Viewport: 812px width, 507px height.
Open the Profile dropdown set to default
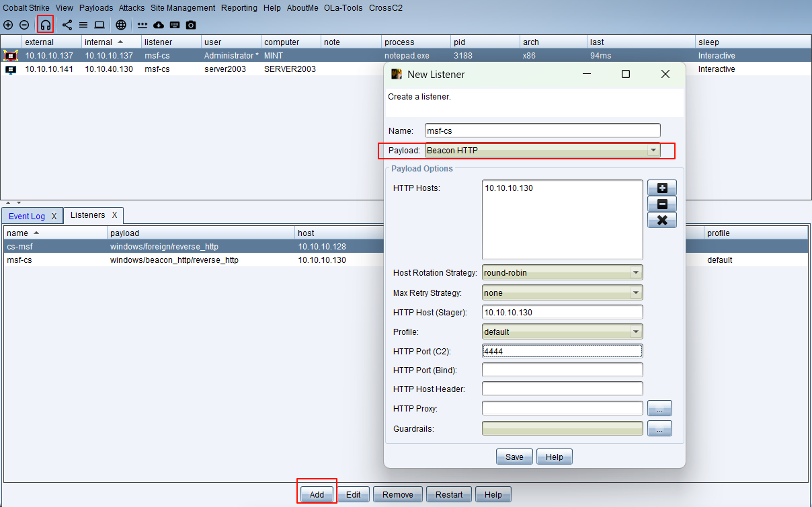(x=563, y=331)
